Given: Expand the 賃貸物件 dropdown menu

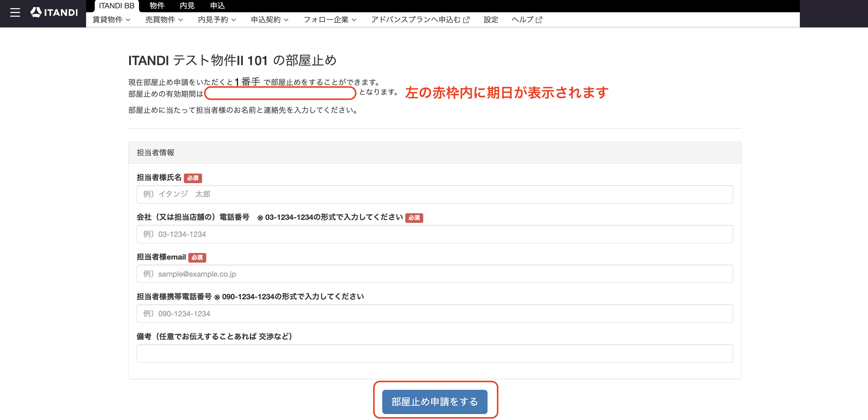Looking at the screenshot, I should (111, 20).
